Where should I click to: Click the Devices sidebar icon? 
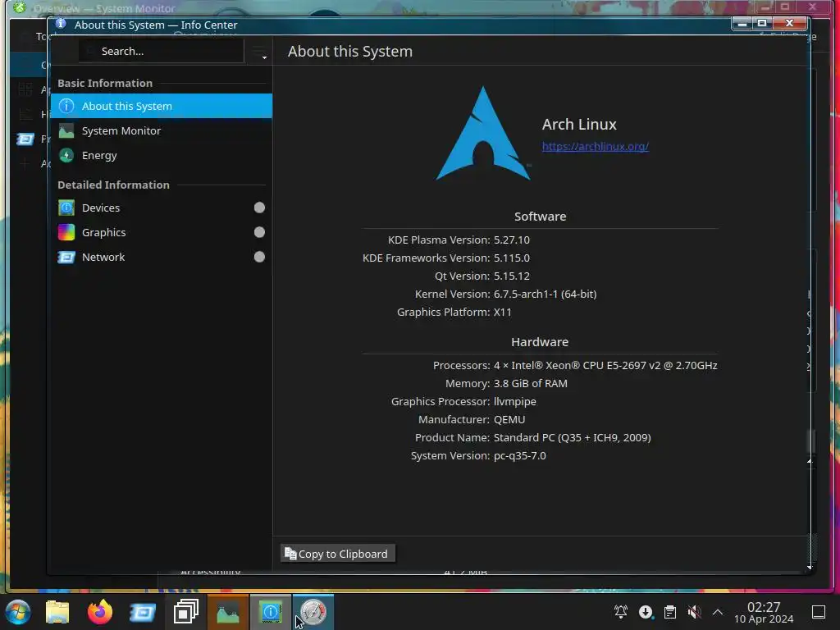[66, 208]
